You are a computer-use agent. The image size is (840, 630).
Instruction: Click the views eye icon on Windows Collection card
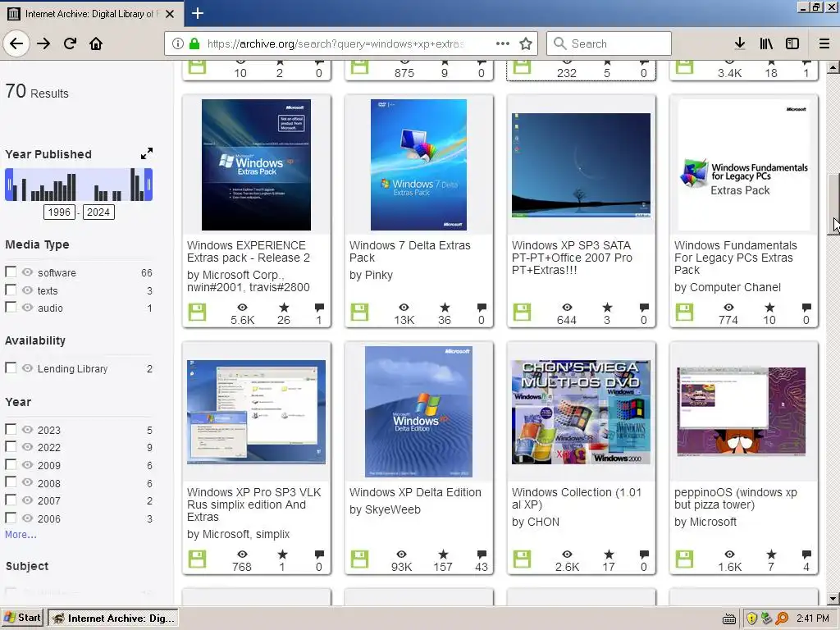(567, 554)
